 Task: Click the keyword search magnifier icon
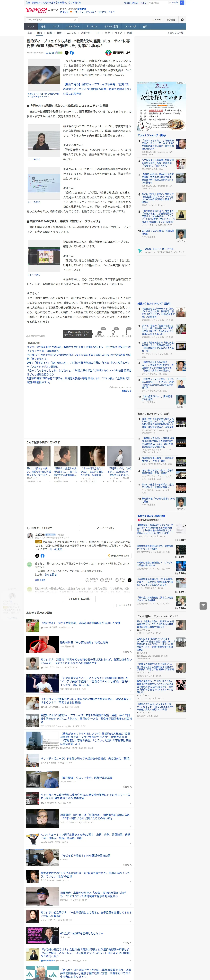click(75, 20)
